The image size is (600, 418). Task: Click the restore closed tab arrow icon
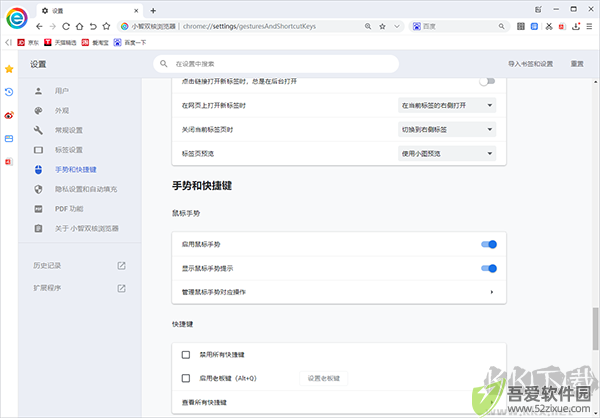pyautogui.click(x=93, y=26)
